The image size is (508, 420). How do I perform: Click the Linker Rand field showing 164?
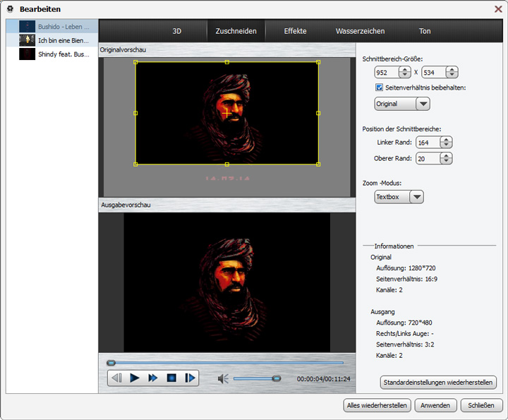click(x=428, y=143)
